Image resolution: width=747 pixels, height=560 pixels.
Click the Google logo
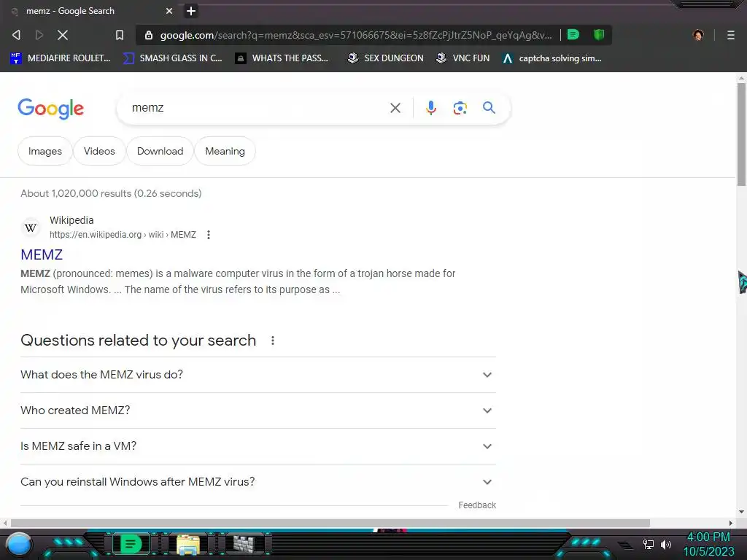(x=51, y=109)
